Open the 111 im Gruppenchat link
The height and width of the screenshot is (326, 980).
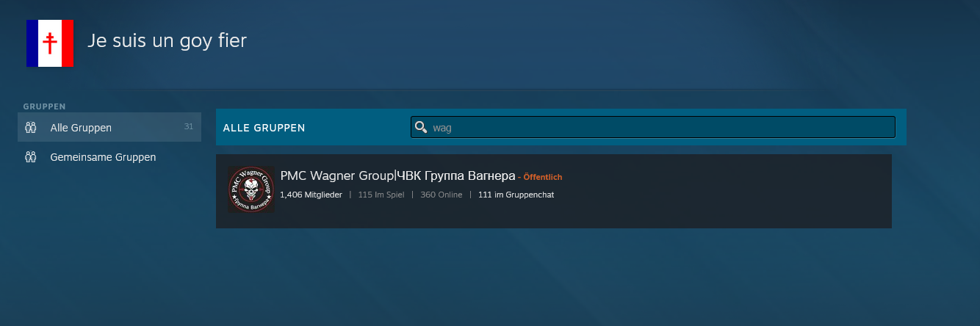pos(516,195)
